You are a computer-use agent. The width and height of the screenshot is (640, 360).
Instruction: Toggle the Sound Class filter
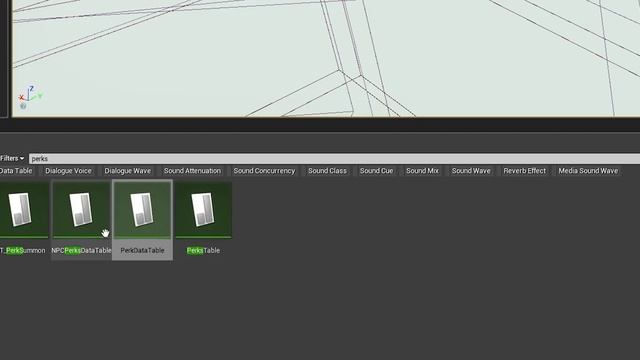click(327, 171)
